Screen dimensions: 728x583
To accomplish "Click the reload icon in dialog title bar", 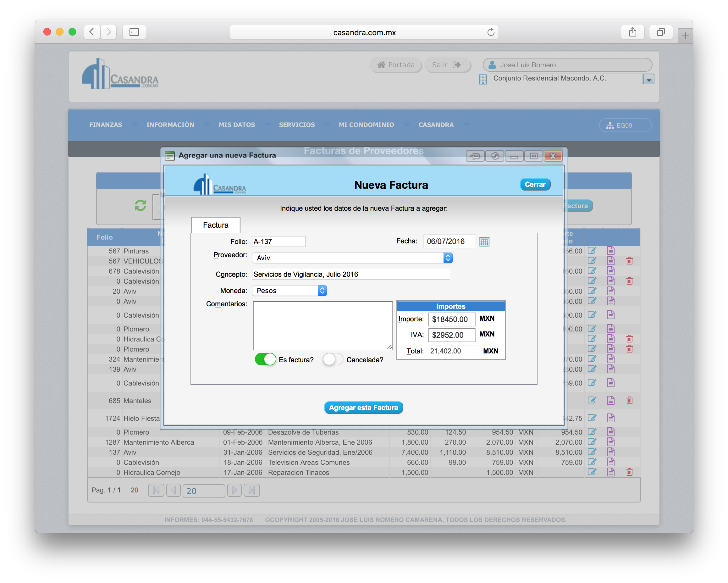I will pyautogui.click(x=495, y=156).
